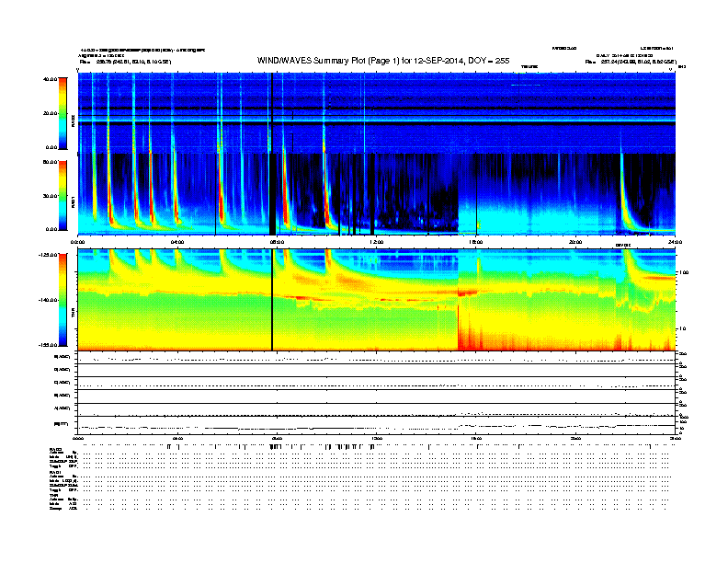This screenshot has height=563, width=728.
Task: Click 16:00 tick below the RAD1 spectrogram
Action: tap(476, 242)
